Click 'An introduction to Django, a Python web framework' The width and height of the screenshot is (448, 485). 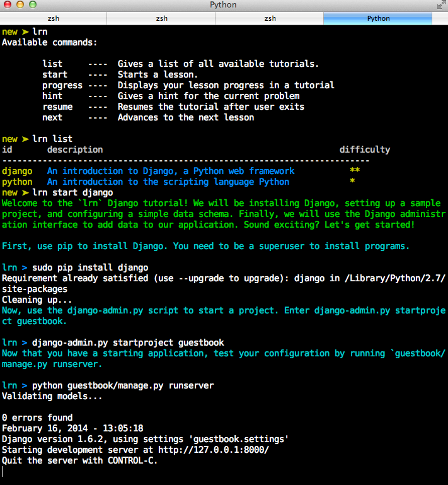[x=171, y=171]
